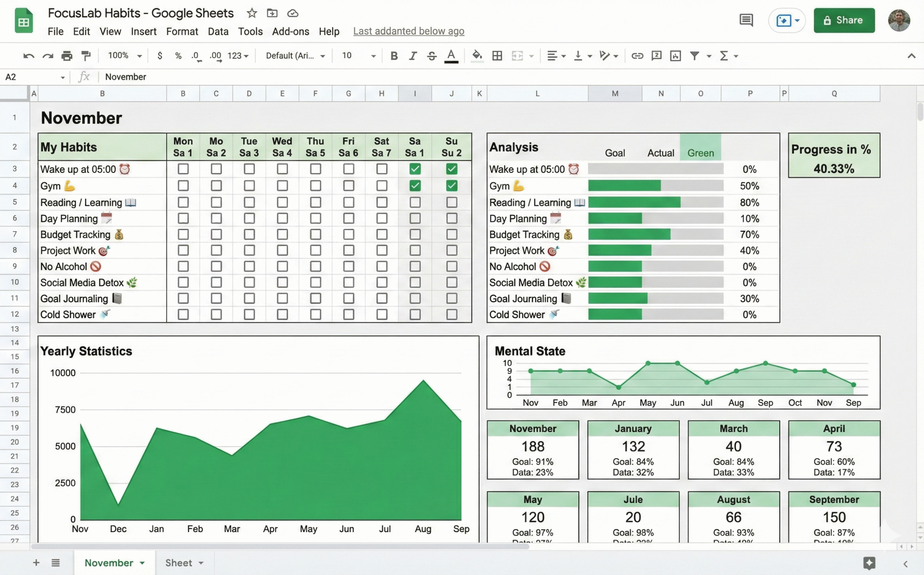Uncheck Wake up at 05:00 for Sa 1

click(x=415, y=169)
